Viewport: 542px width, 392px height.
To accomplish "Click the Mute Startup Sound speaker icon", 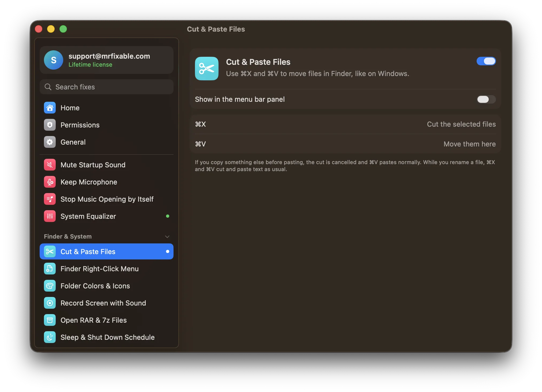I will coord(50,165).
